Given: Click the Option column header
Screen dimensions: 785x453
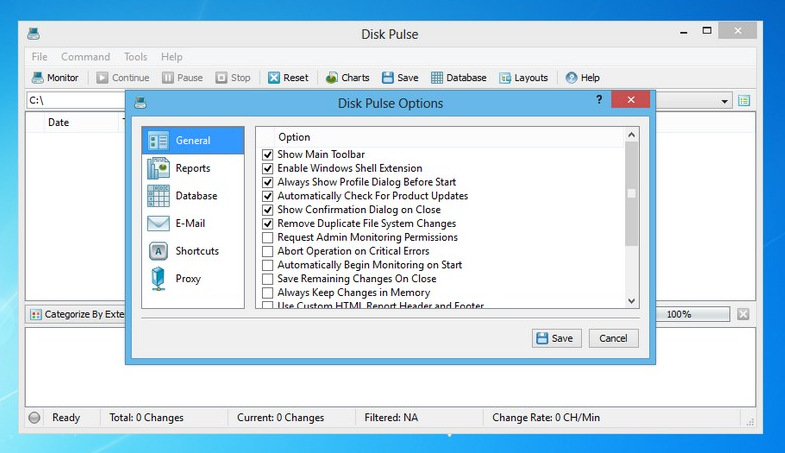Looking at the screenshot, I should (x=450, y=137).
